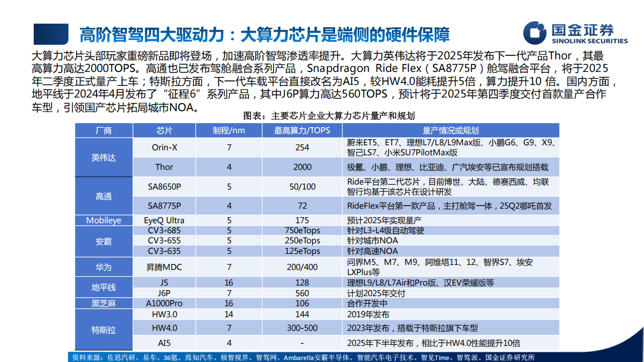
Task: Click the 针对高速NOA cell
Action: click(451, 251)
